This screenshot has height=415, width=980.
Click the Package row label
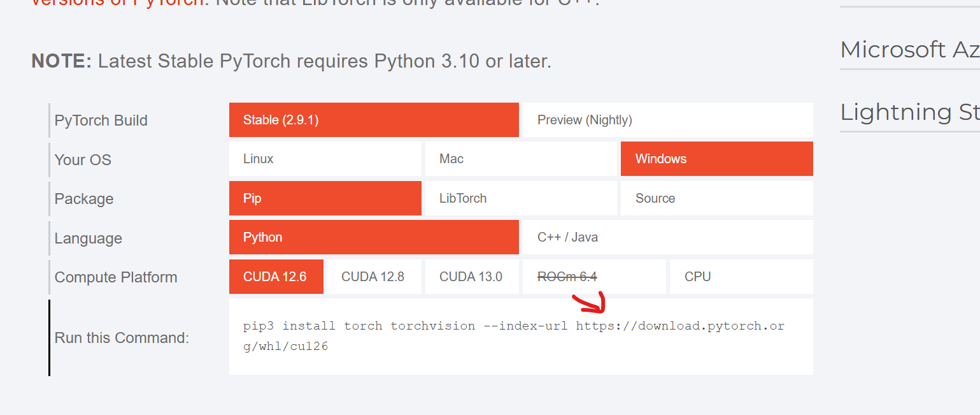(84, 199)
